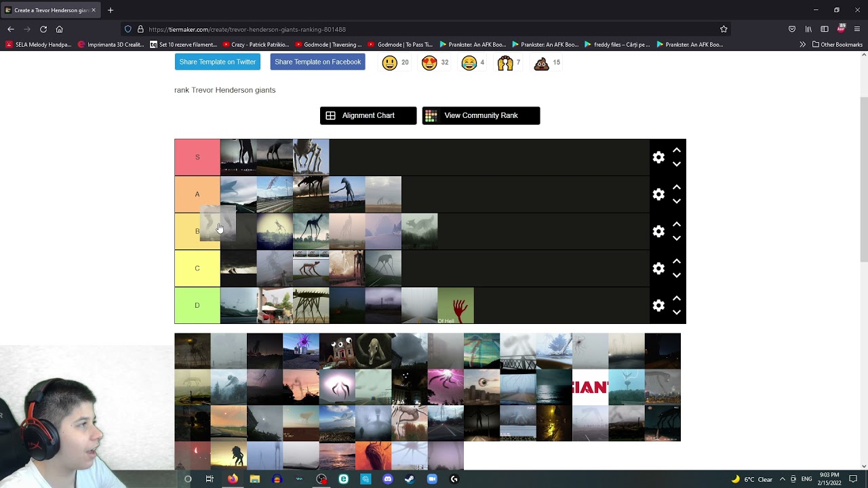The height and width of the screenshot is (488, 868).
Task: React with the poop emoji
Action: coord(541,63)
